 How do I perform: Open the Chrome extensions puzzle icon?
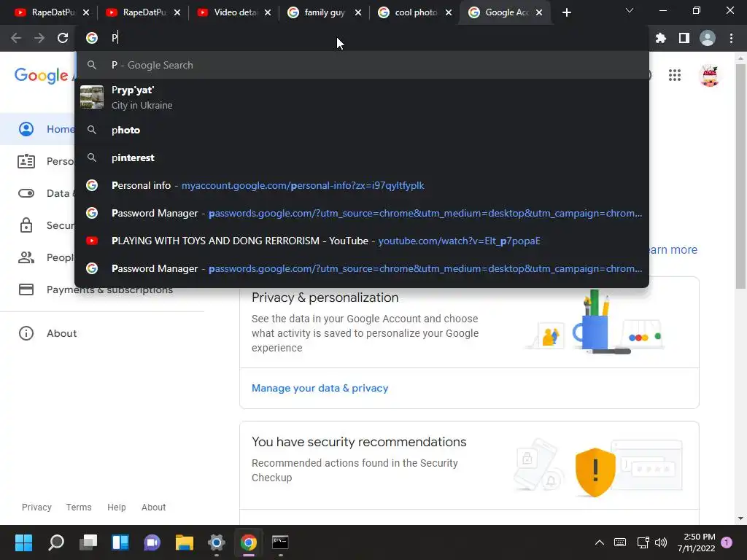pos(660,38)
